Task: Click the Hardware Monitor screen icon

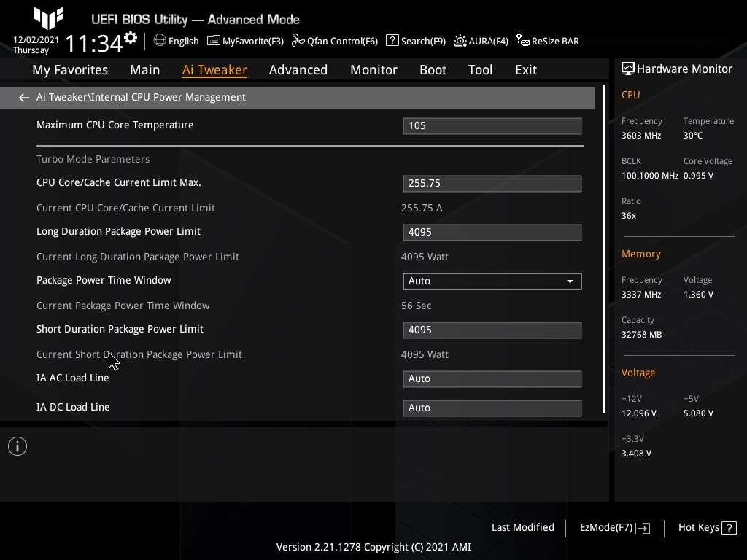Action: [628, 69]
